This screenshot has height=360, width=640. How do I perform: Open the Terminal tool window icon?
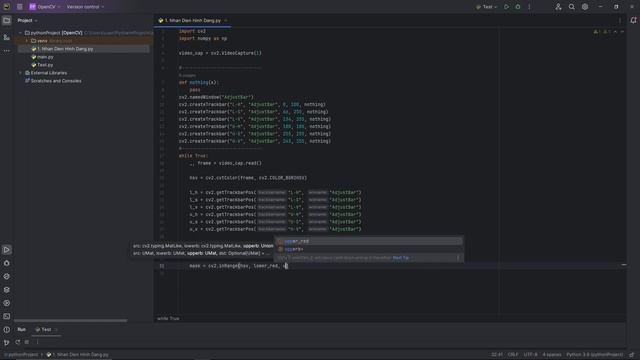coord(7,316)
